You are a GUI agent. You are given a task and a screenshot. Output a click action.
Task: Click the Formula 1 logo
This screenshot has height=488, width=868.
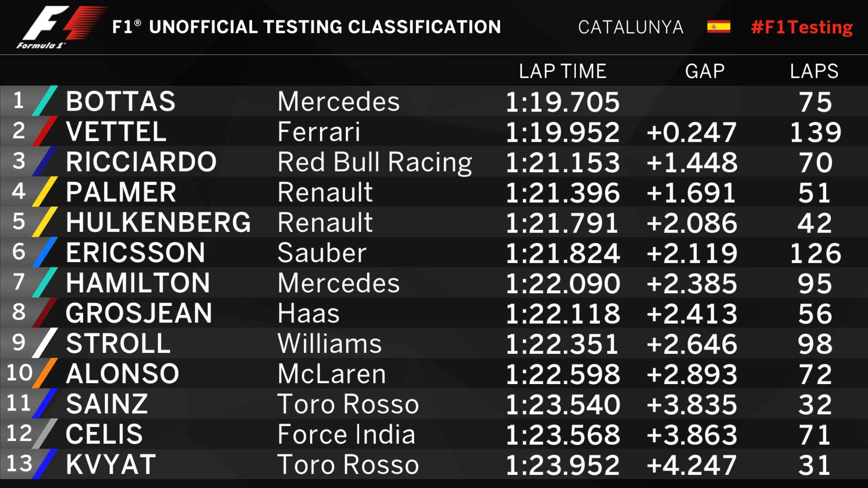59,27
